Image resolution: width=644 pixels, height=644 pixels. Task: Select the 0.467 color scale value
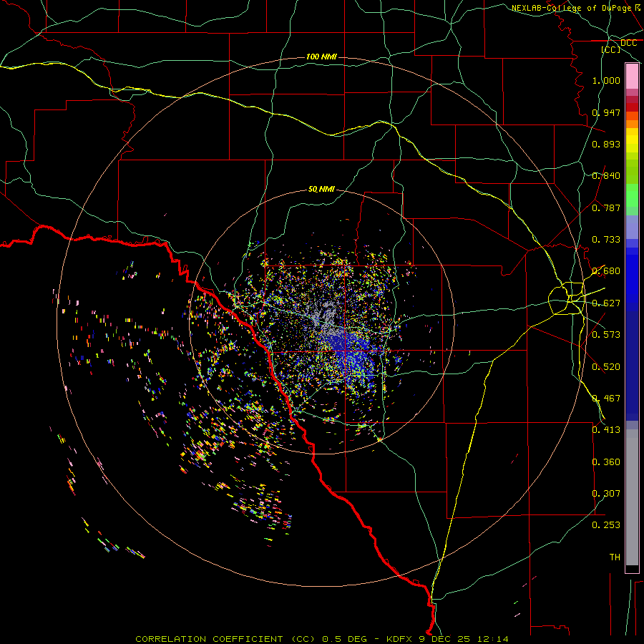pyautogui.click(x=606, y=399)
